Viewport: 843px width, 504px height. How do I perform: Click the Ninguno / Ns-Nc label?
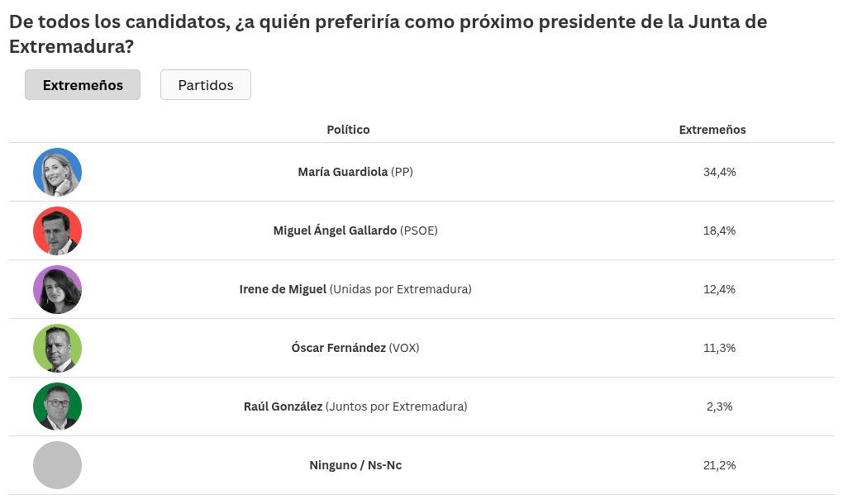[x=355, y=465]
